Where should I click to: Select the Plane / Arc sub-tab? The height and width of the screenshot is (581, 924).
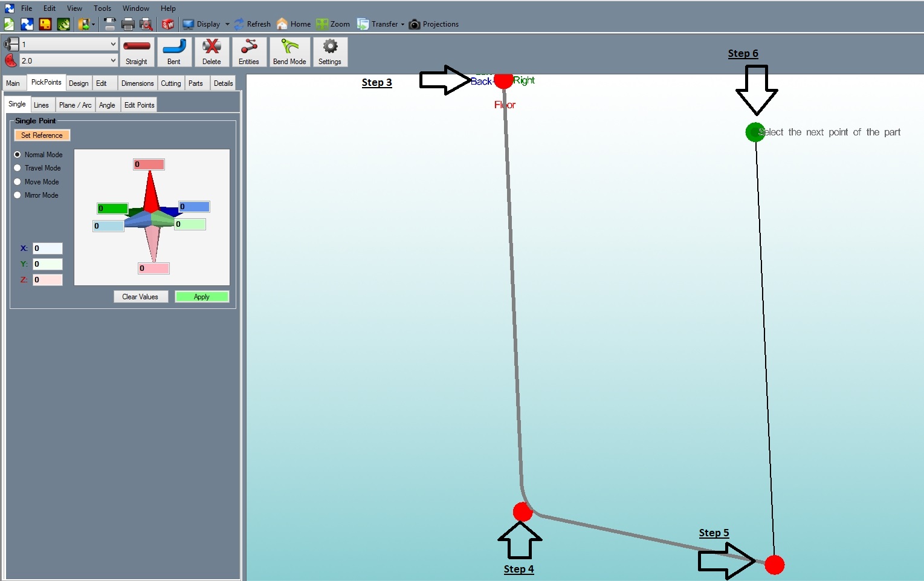tap(76, 105)
